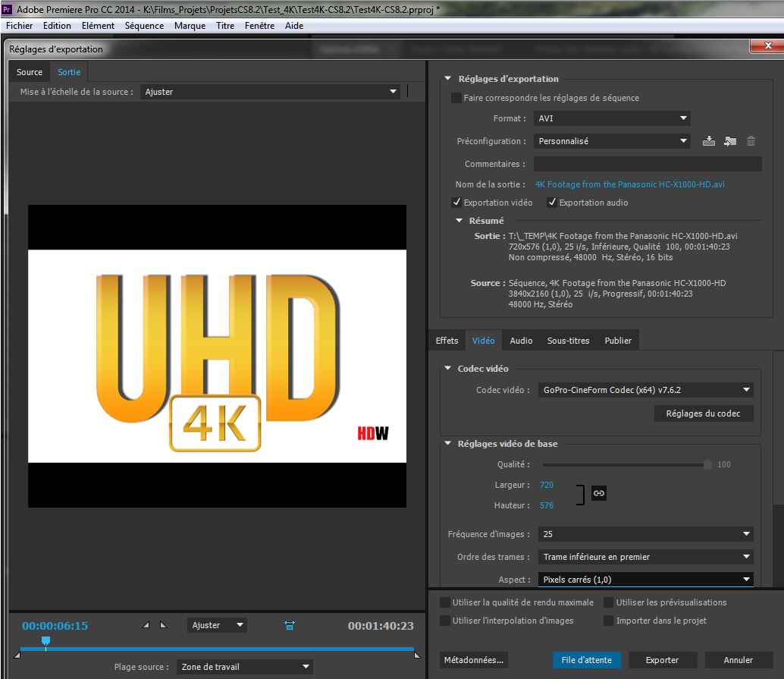Screen dimensions: 784x679
Task: Switch to the Sous-titres tab
Action: click(569, 340)
